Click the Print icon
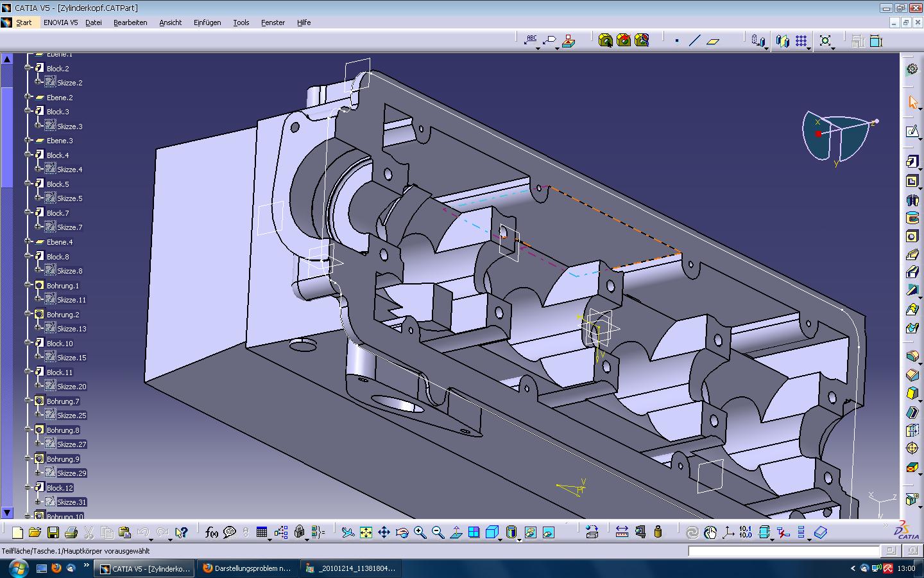 click(x=71, y=532)
